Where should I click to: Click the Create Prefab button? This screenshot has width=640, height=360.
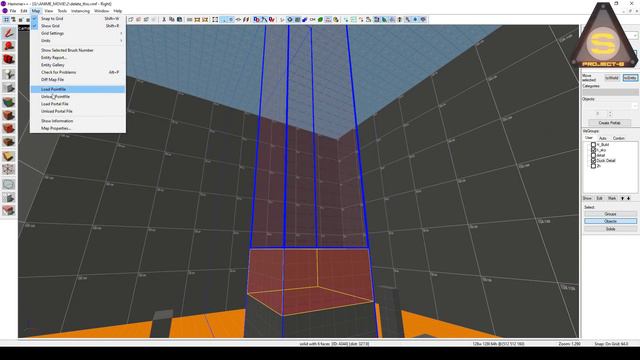pos(609,123)
